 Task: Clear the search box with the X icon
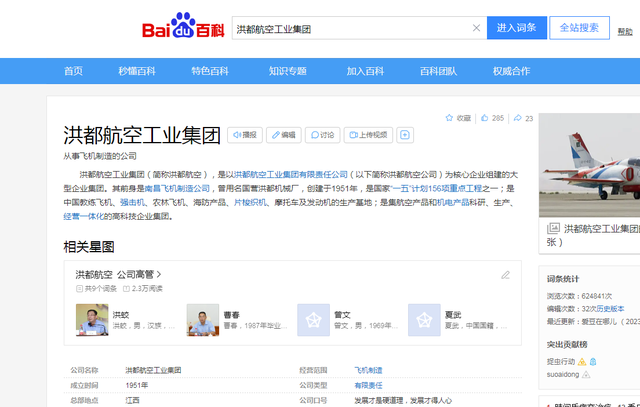click(476, 28)
